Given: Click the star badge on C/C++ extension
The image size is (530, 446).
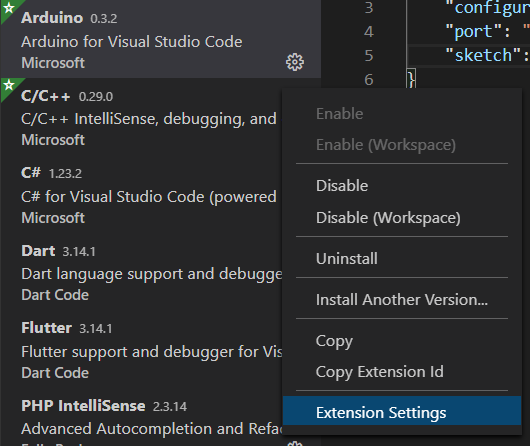Looking at the screenshot, I should 9,85.
